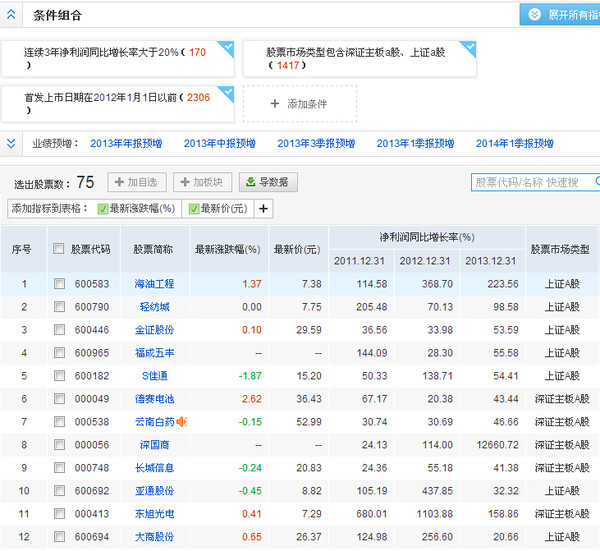600x551 pixels.
Task: Open the 东旭光电 stock link
Action: (x=155, y=514)
